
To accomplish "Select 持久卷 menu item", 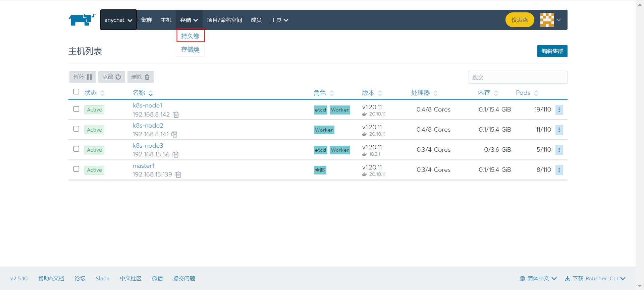I will (x=190, y=36).
